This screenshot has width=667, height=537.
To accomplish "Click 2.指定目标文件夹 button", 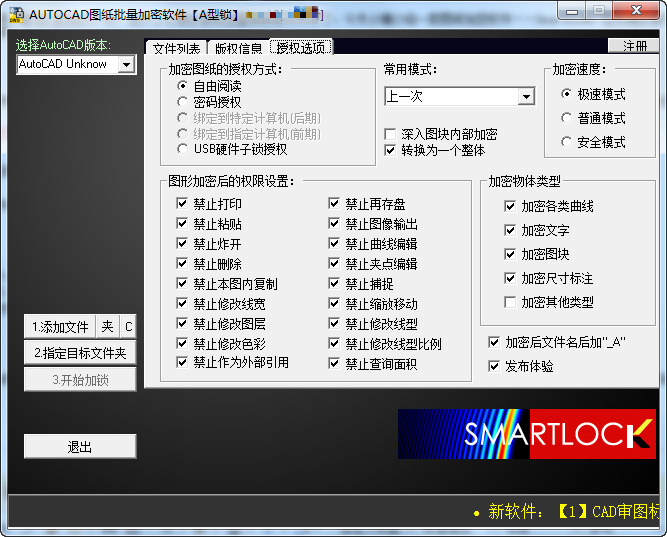I will click(80, 353).
